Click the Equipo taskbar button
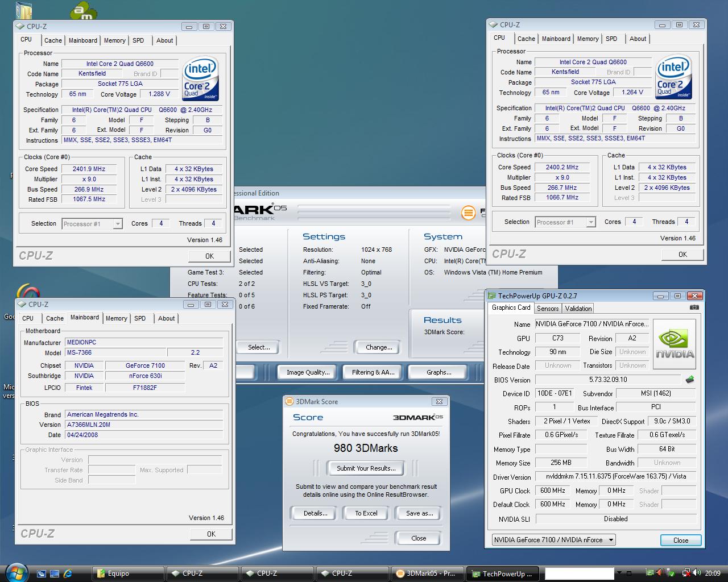The width and height of the screenshot is (728, 582). (x=129, y=573)
